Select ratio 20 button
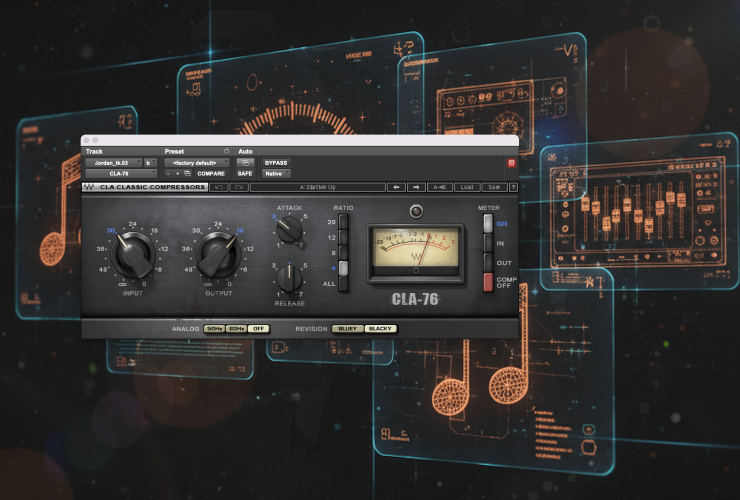 click(343, 222)
